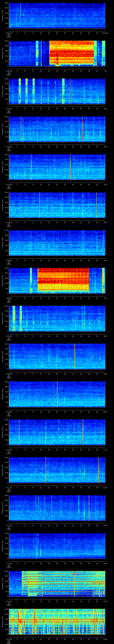Click the '2:00' axis end label
Screen dimensions: 114x644
pos(105,109)
